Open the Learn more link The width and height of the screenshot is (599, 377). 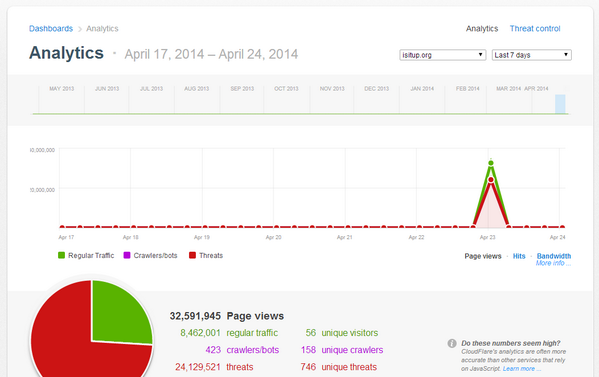tap(522, 369)
